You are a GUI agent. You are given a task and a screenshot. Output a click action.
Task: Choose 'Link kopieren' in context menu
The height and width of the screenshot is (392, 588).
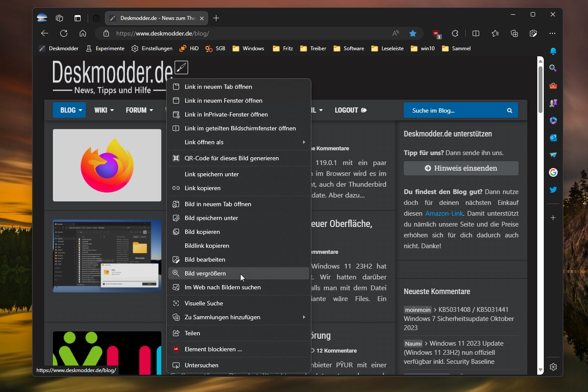click(x=239, y=188)
